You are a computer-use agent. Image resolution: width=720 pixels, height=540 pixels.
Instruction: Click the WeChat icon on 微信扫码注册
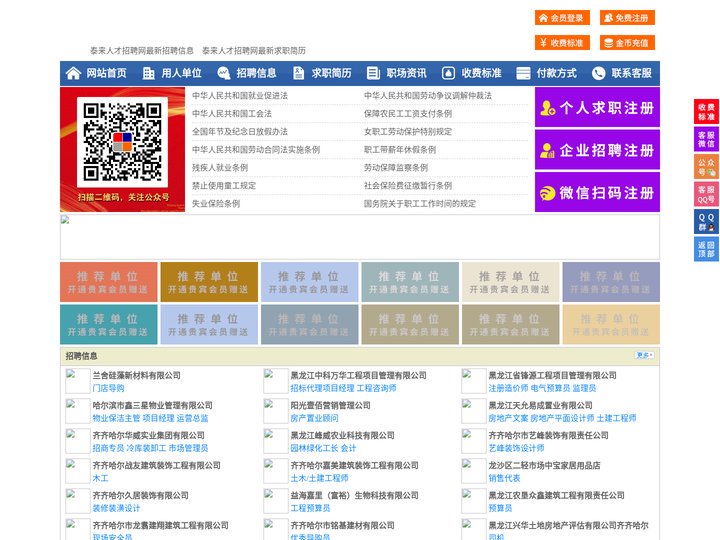coord(547,193)
